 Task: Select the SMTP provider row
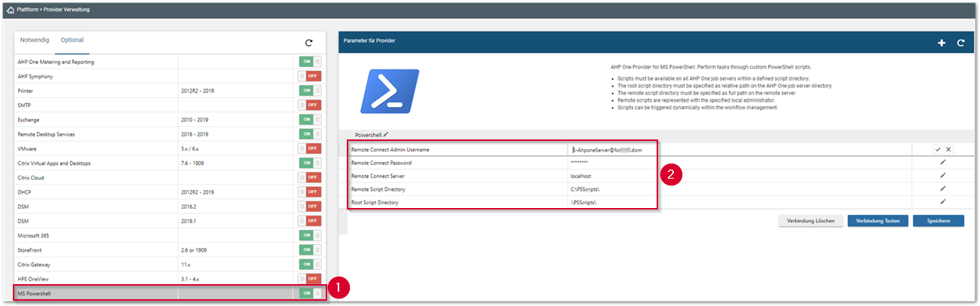(x=171, y=105)
